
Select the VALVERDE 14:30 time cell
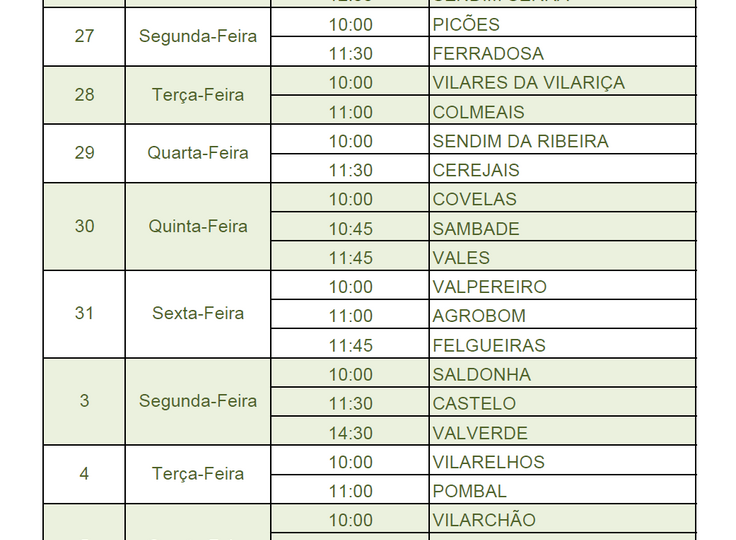(x=350, y=432)
